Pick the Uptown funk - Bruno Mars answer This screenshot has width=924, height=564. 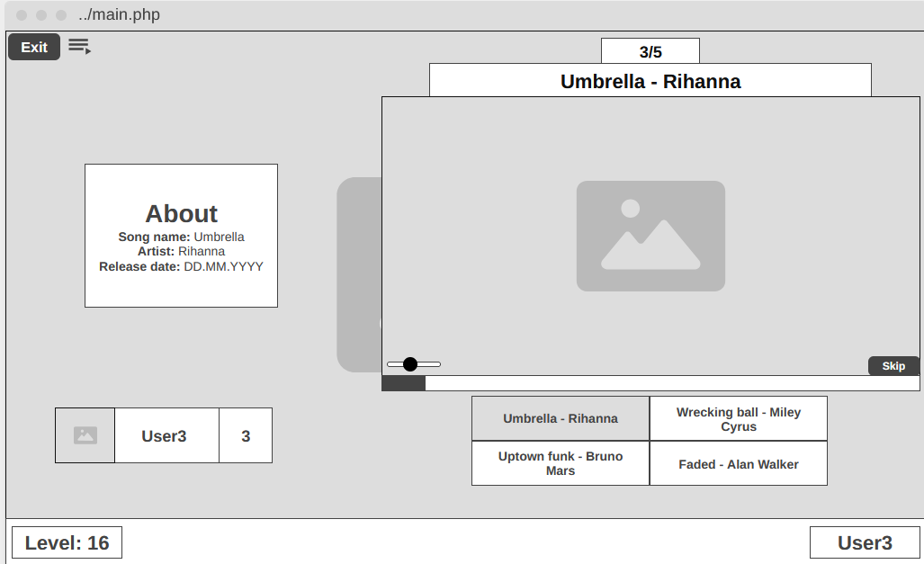(560, 463)
